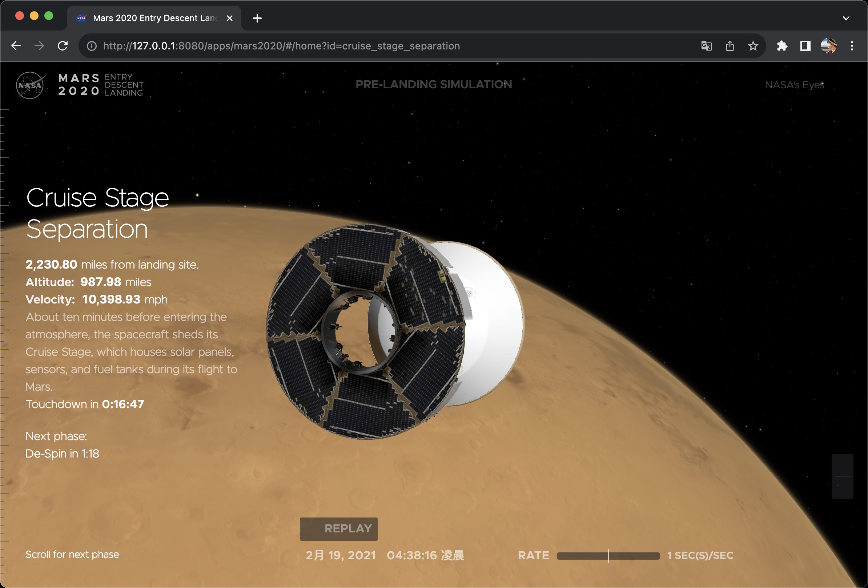Click the Google Translate icon in address bar
Image resolution: width=868 pixels, height=588 pixels.
click(x=706, y=46)
